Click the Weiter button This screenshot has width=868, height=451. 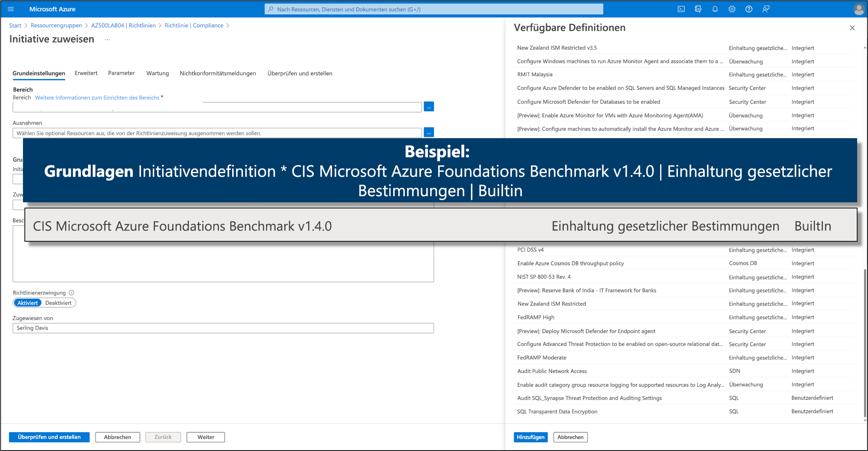(206, 437)
